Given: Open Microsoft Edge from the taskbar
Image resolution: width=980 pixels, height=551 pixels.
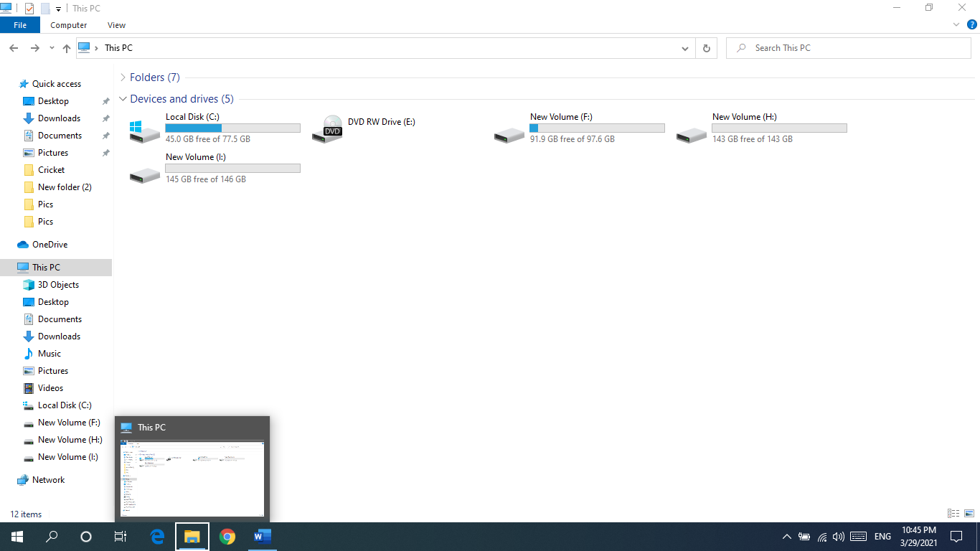Looking at the screenshot, I should 156,536.
